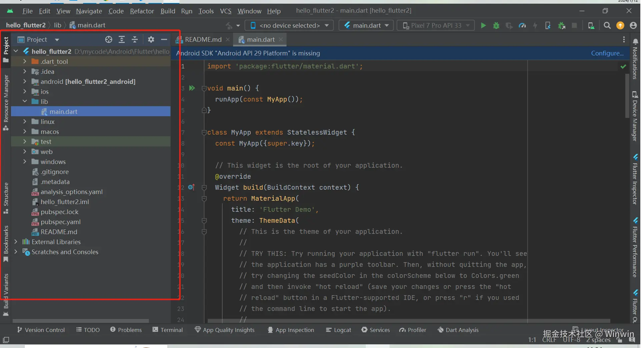Start debugging with the bug icon

tap(496, 25)
